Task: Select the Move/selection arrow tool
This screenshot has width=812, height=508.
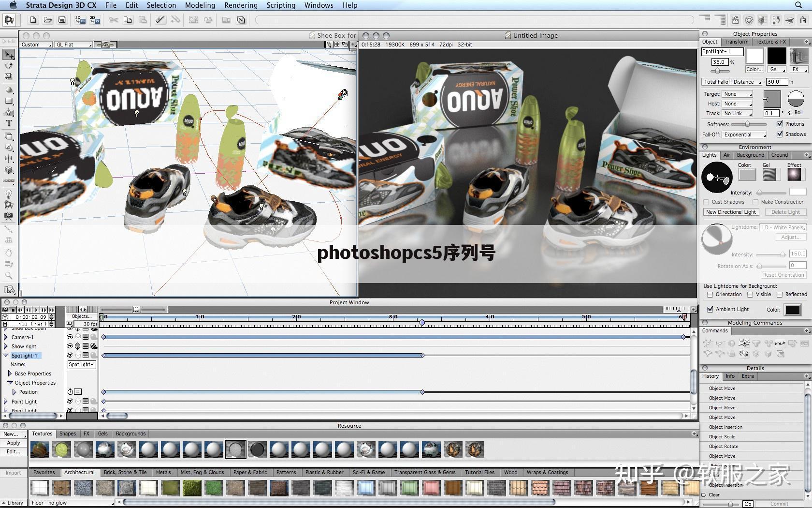Action: (9, 55)
